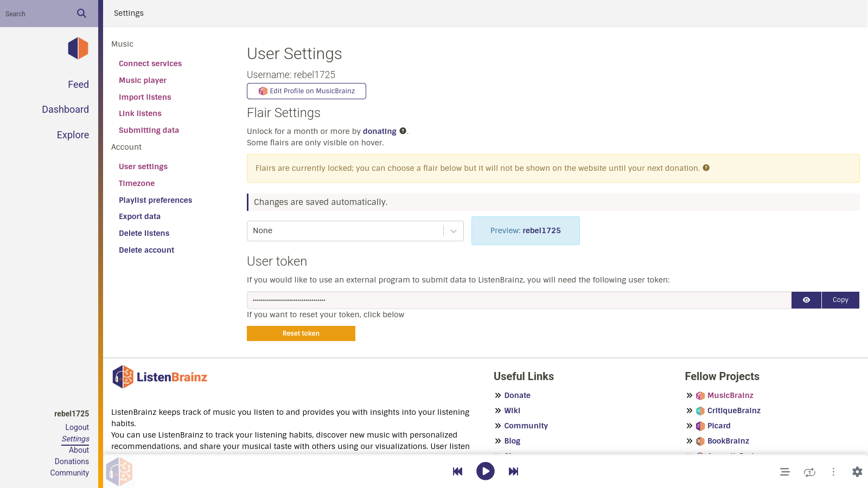Open Import listens page

(145, 97)
